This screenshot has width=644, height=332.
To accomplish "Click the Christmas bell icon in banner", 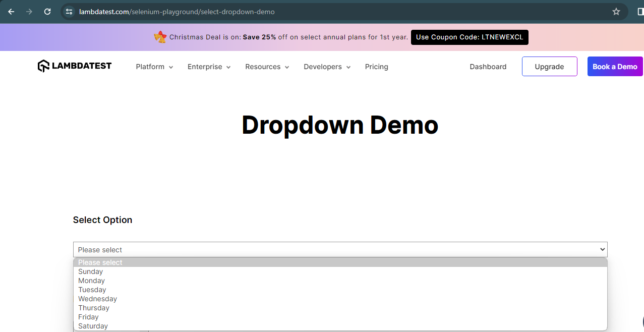I will click(160, 37).
